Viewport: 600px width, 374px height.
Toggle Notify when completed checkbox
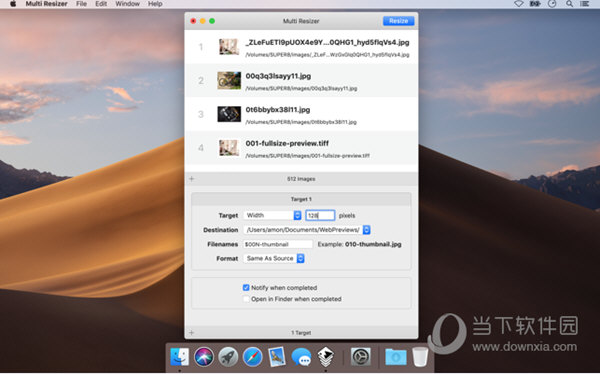pyautogui.click(x=246, y=287)
